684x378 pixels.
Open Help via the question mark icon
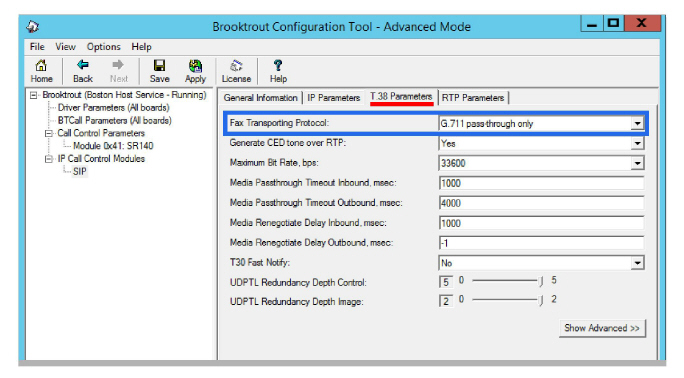278,72
